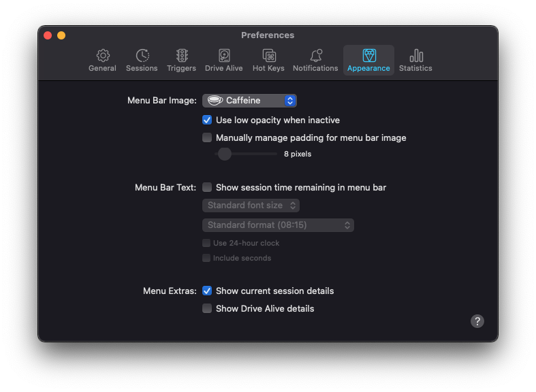Select the Triggers traffic light icon
This screenshot has height=392, width=536.
click(181, 56)
